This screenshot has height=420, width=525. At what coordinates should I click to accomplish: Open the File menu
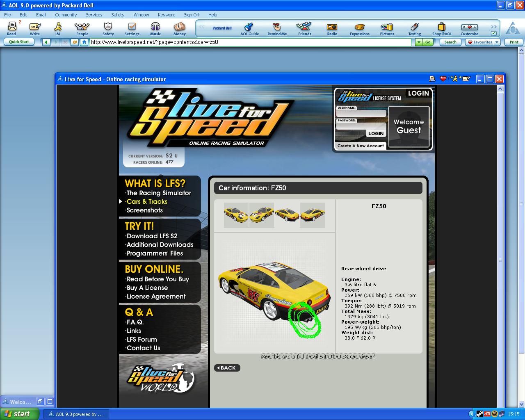click(7, 15)
